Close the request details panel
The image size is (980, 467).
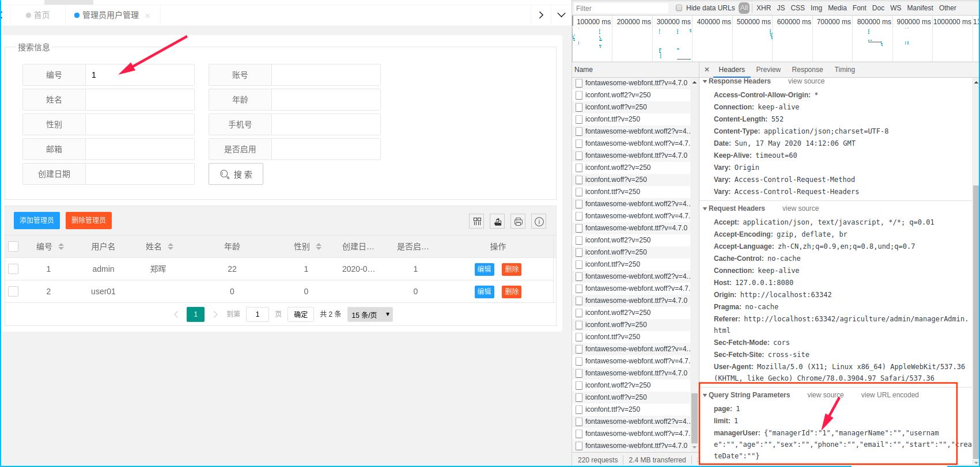pyautogui.click(x=707, y=70)
